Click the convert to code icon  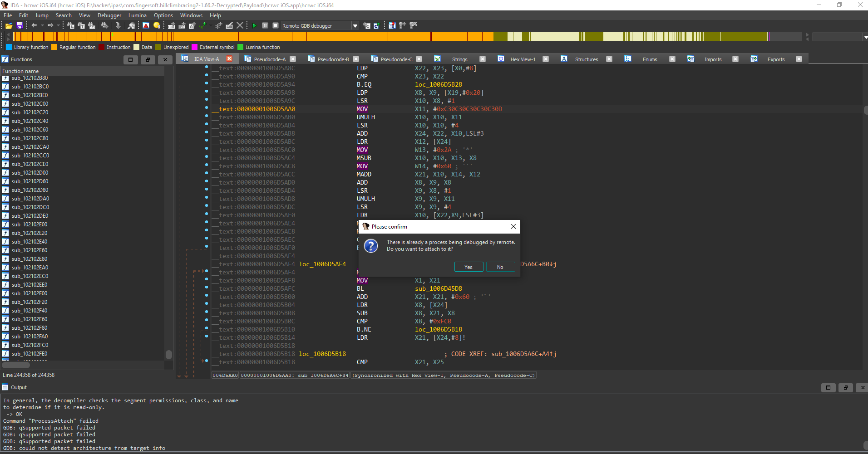(x=172, y=26)
